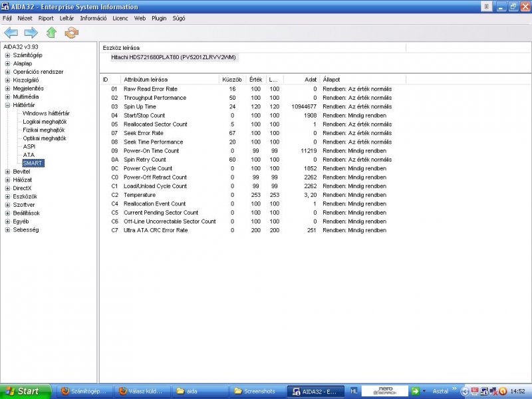Sort by the Érték column header
The width and height of the screenshot is (532, 399).
coord(256,79)
